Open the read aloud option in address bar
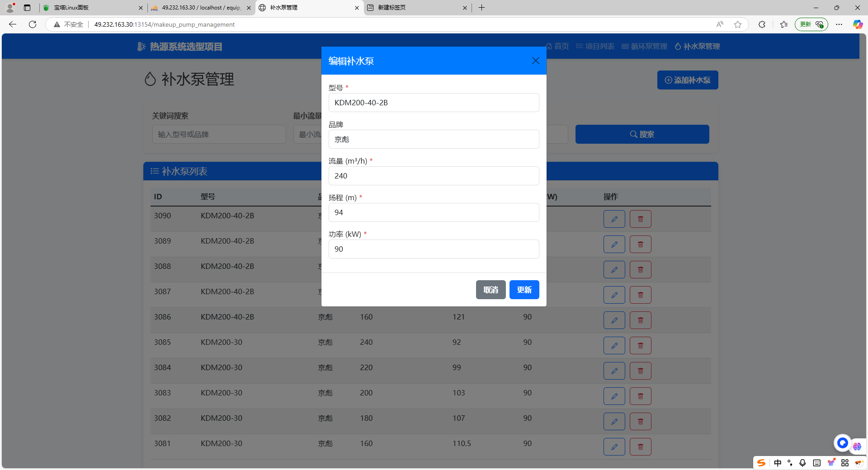The width and height of the screenshot is (868, 470). click(x=720, y=24)
